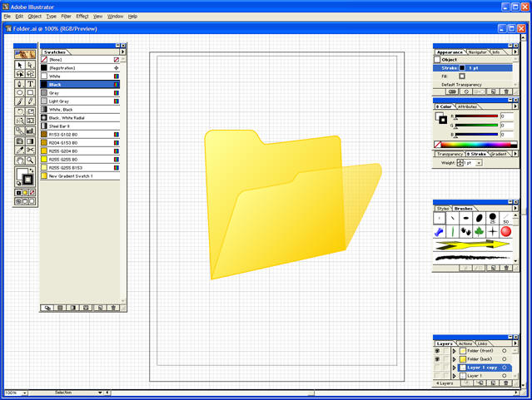Select the Type tool in the toolbox

pos(31,84)
